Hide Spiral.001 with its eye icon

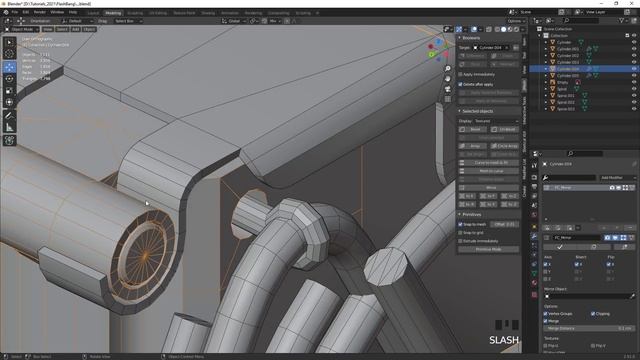pyautogui.click(x=634, y=96)
